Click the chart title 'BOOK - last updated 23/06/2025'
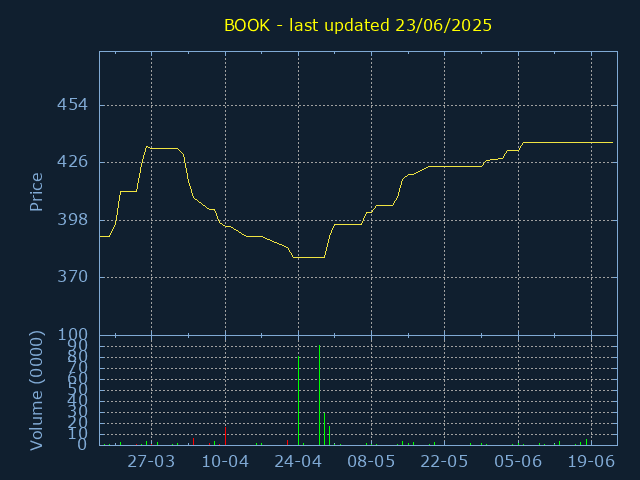The image size is (640, 480). point(358,25)
